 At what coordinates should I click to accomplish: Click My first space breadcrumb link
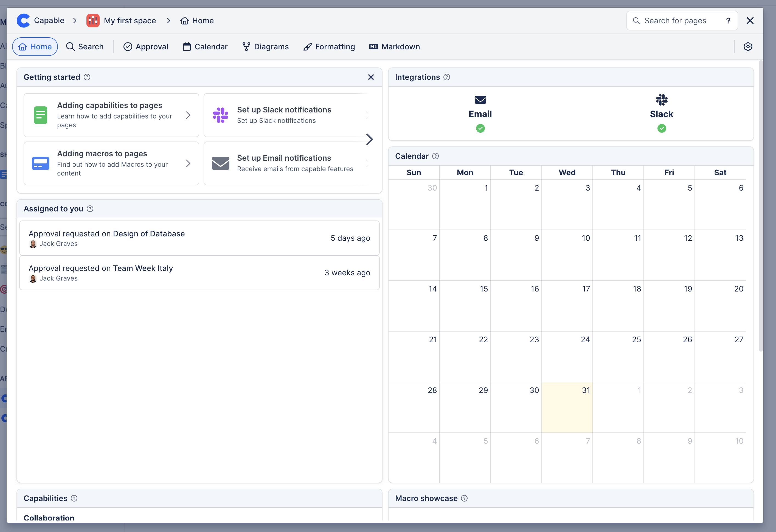(x=130, y=21)
